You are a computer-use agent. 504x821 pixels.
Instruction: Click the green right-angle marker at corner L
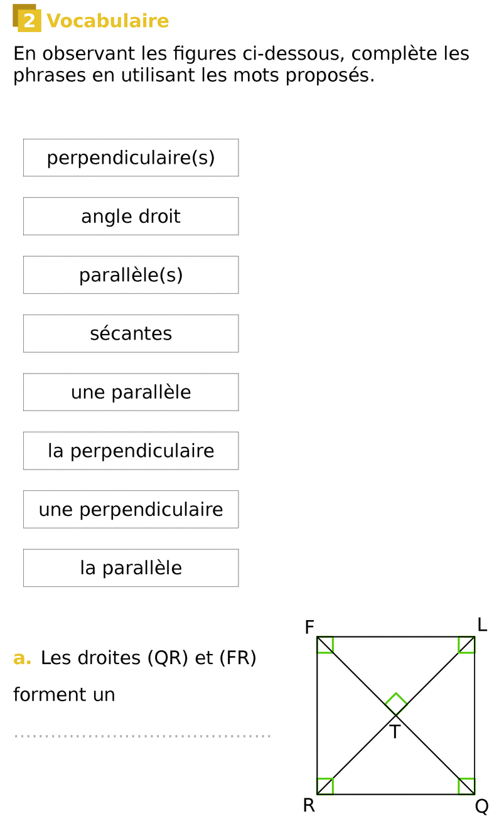click(466, 645)
